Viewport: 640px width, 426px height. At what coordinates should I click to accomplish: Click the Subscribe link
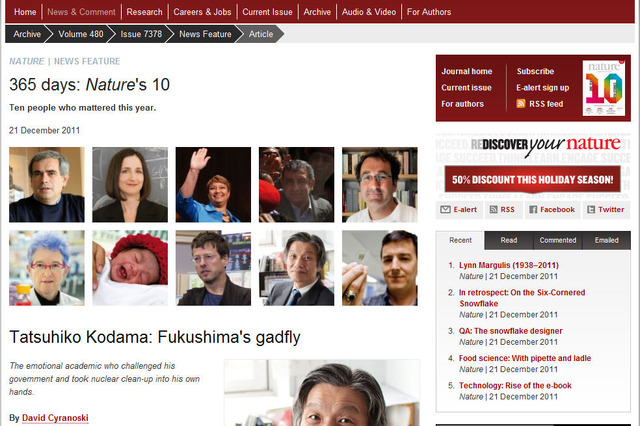point(535,71)
